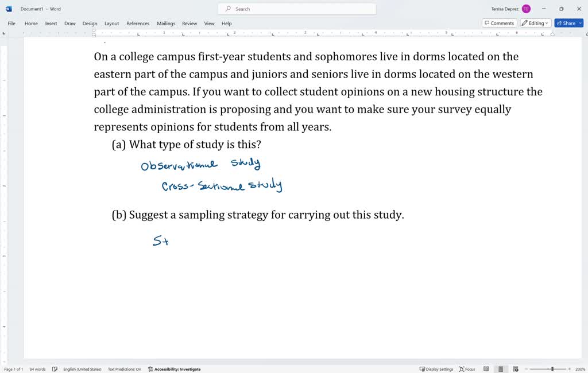Viewport: 588px width, 373px height.
Task: Open the Word search box
Action: pos(296,9)
